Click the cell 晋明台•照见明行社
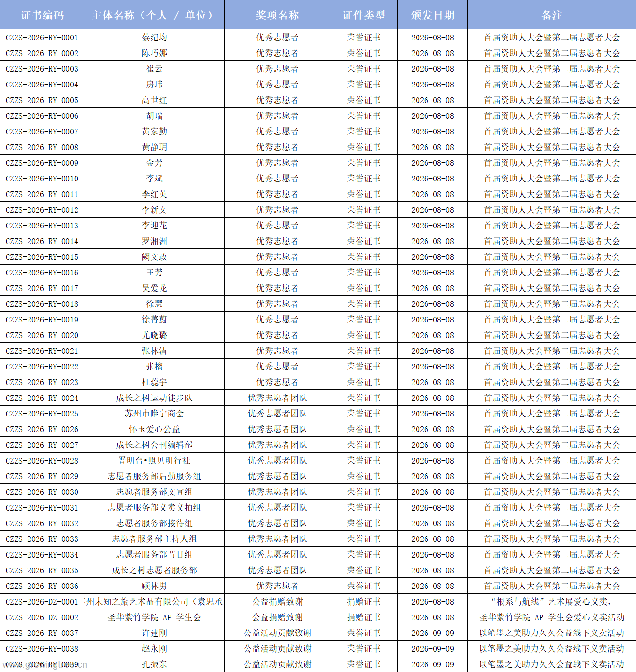This screenshot has width=636, height=672. (154, 461)
